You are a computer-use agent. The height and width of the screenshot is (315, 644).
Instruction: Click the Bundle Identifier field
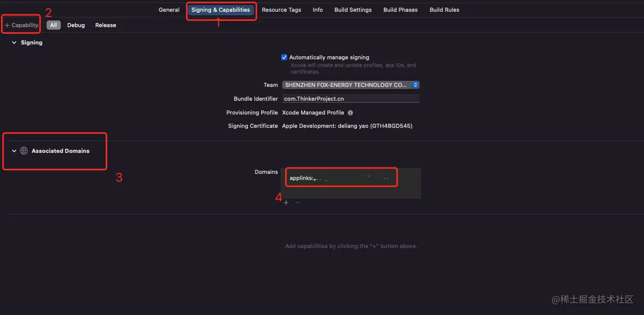(x=351, y=99)
